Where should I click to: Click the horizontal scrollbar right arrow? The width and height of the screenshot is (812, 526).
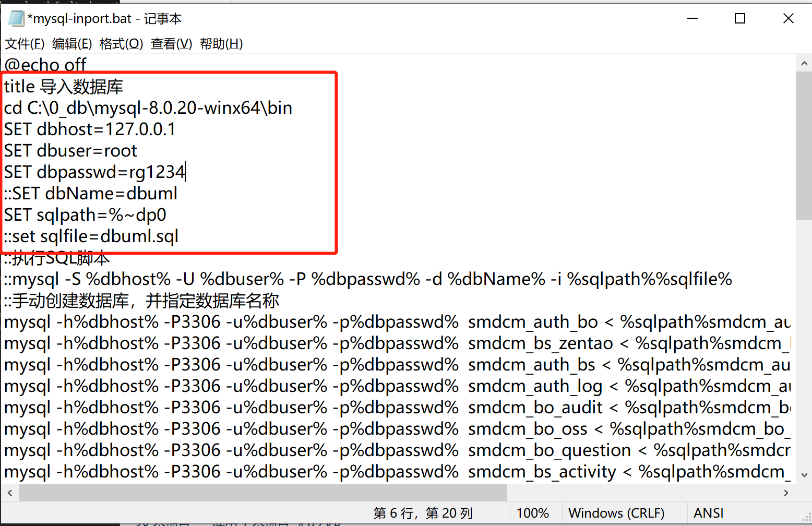pos(786,493)
